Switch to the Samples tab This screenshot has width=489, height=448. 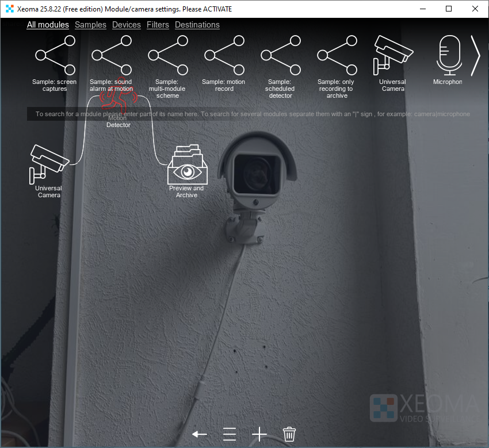90,25
